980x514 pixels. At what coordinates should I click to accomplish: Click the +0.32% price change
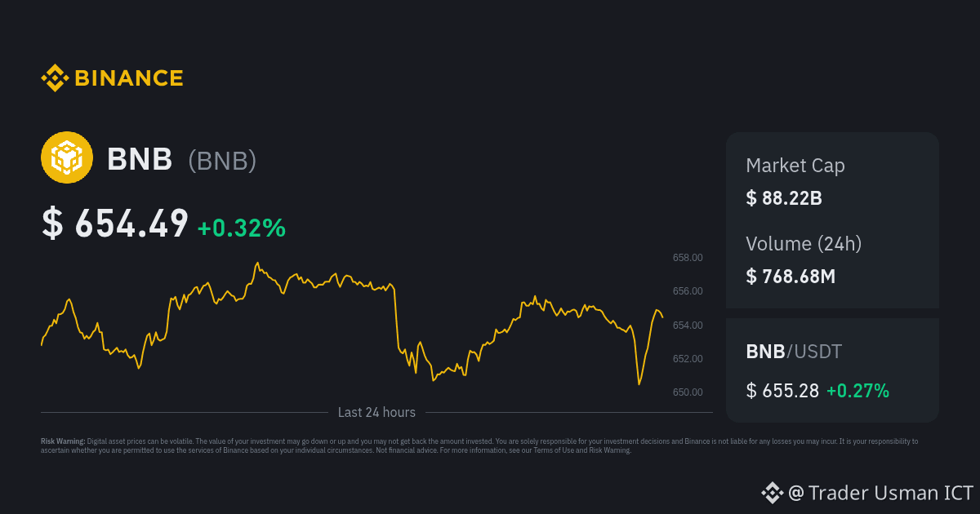point(242,228)
